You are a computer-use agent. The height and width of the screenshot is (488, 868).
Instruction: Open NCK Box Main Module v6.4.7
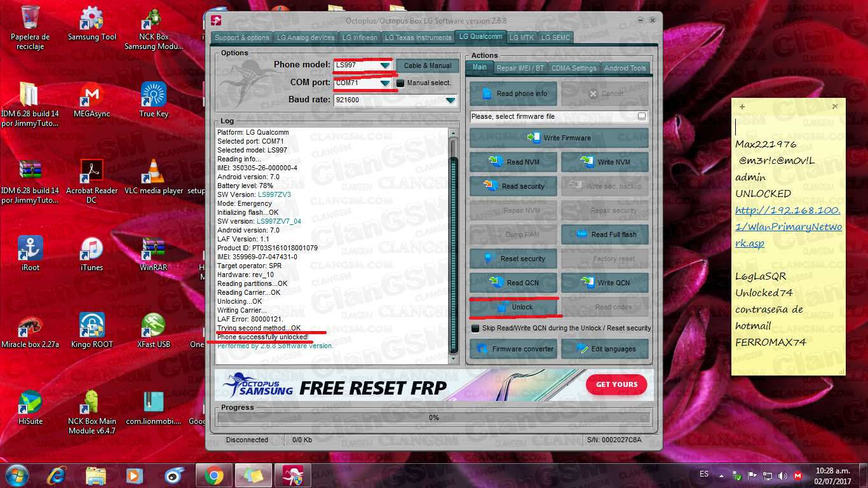[x=92, y=412]
